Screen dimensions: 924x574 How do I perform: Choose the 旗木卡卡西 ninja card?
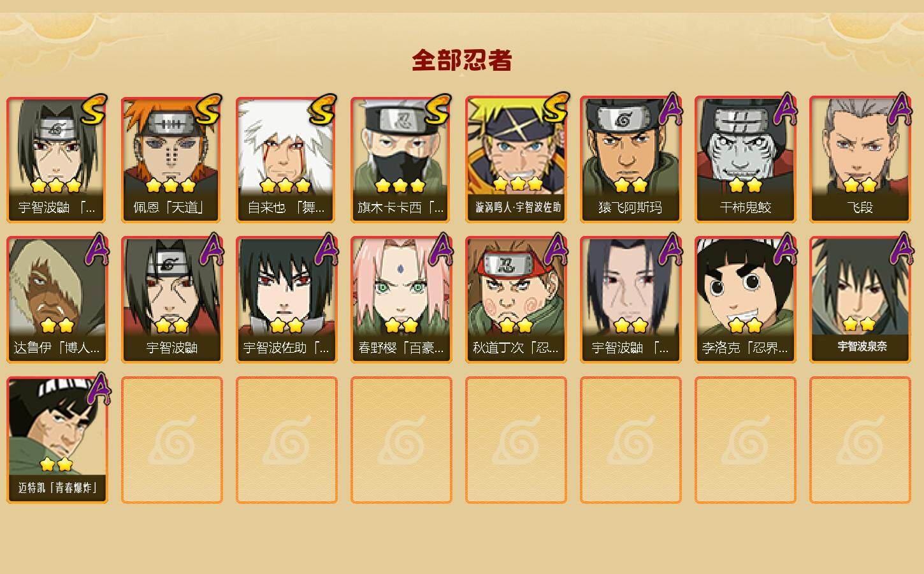(401, 159)
